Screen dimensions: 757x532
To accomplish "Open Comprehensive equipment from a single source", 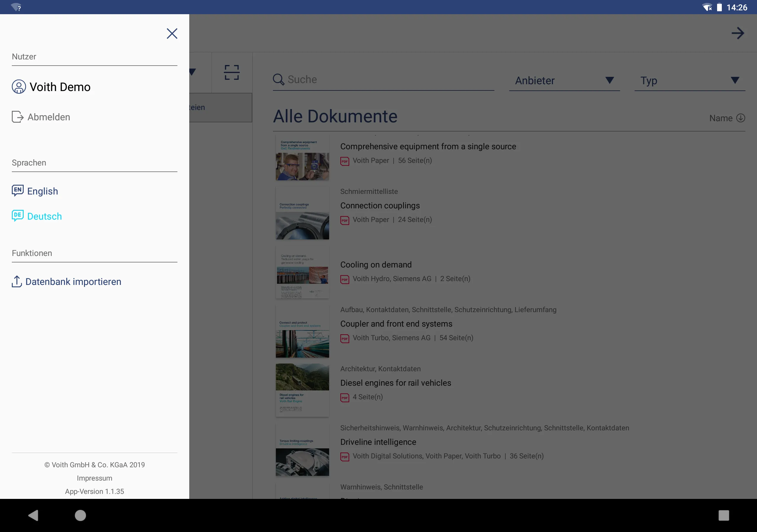I will pos(428,146).
